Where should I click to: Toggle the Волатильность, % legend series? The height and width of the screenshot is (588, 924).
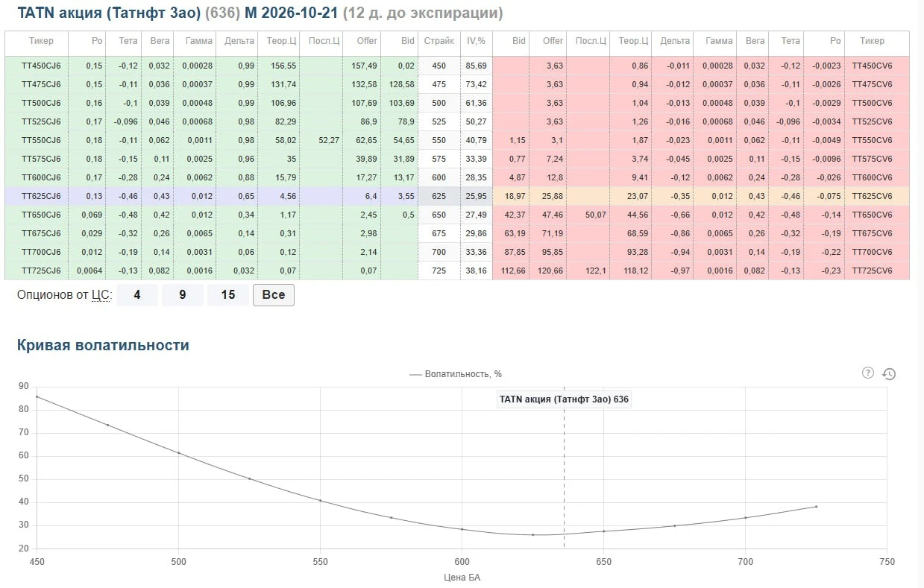456,374
